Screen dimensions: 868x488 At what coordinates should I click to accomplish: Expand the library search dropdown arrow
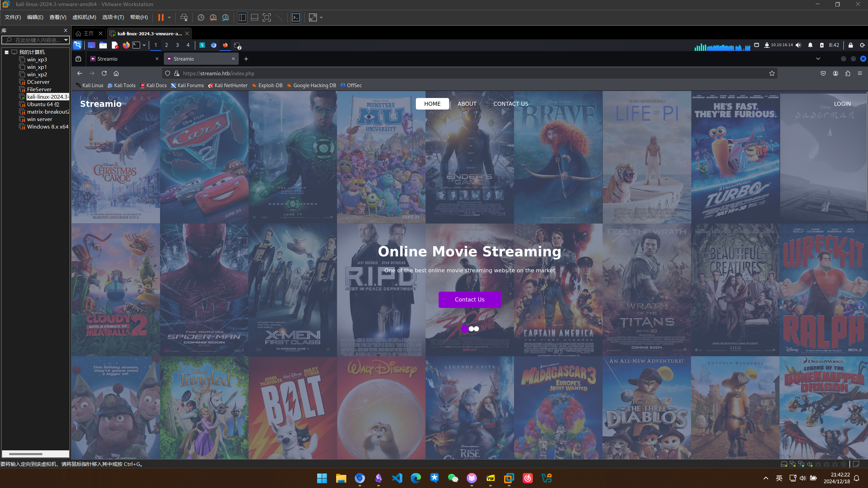click(x=66, y=40)
